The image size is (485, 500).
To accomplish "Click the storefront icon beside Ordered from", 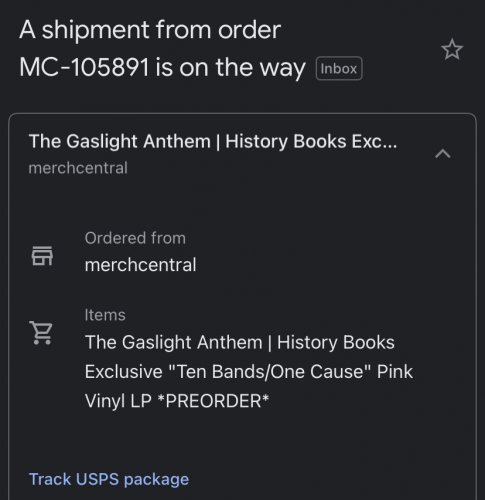I will [x=42, y=256].
